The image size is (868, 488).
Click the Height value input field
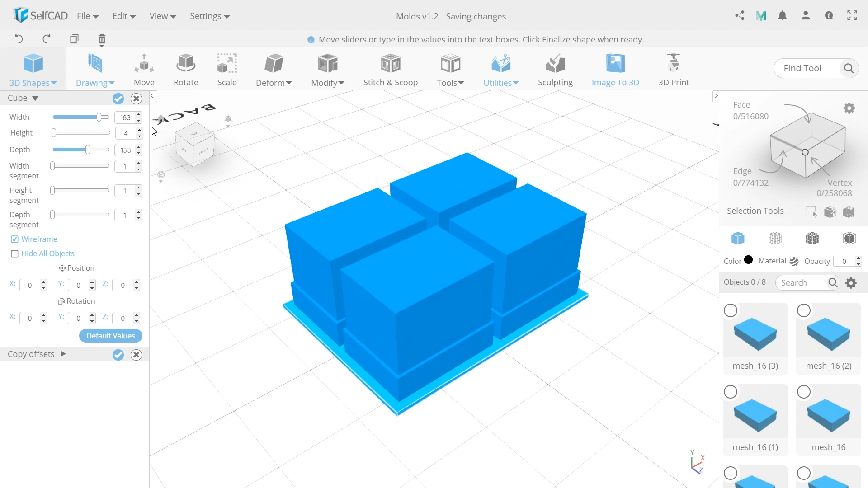pyautogui.click(x=126, y=133)
